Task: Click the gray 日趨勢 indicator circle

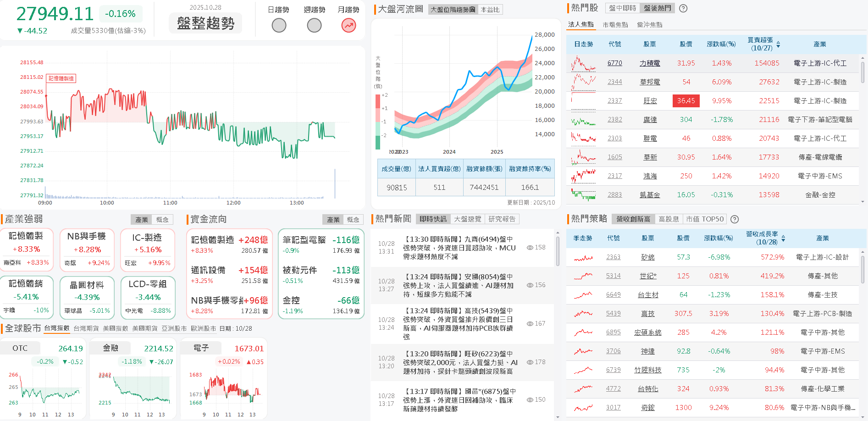Action: point(279,26)
